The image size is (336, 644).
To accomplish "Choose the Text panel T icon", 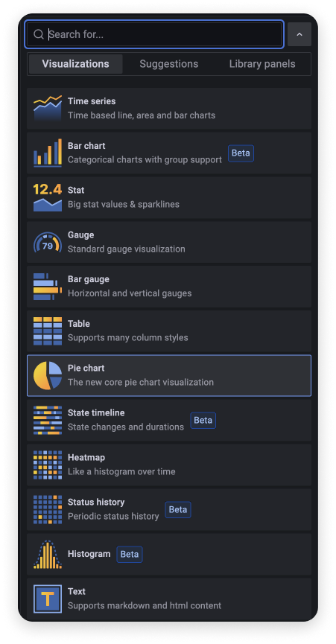I will coord(48,599).
